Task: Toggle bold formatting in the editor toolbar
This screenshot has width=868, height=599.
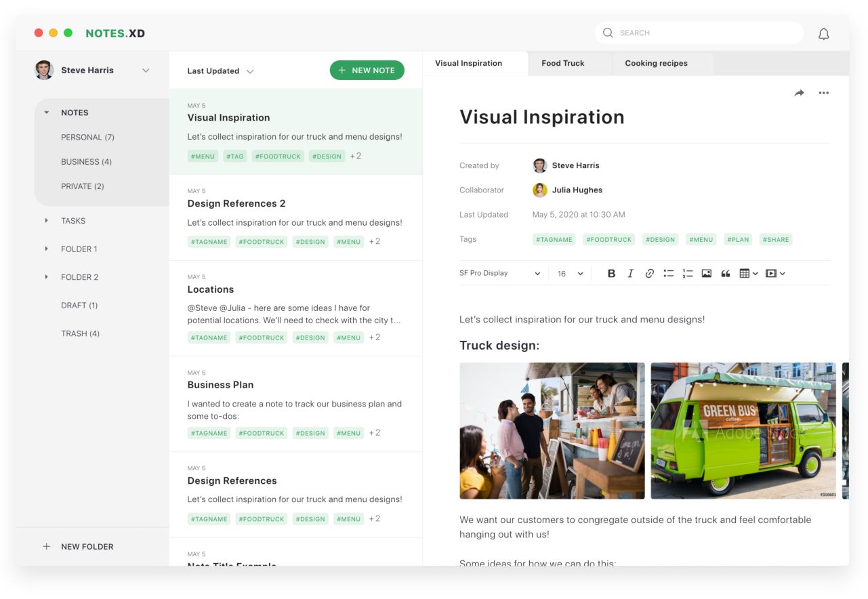Action: [611, 273]
